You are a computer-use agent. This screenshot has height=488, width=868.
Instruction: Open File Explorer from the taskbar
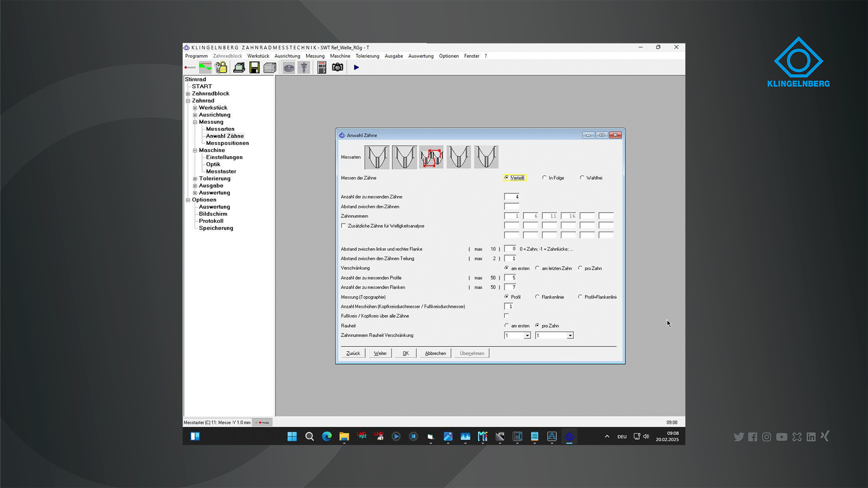344,436
